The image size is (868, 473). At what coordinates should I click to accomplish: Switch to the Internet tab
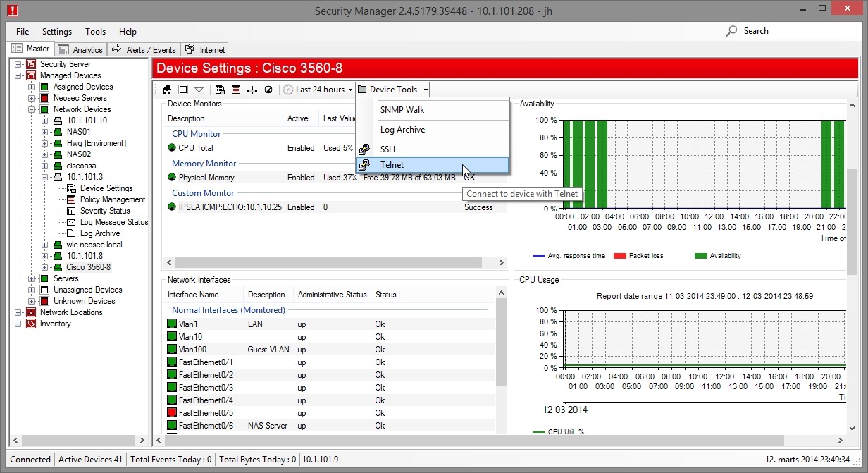(x=205, y=49)
